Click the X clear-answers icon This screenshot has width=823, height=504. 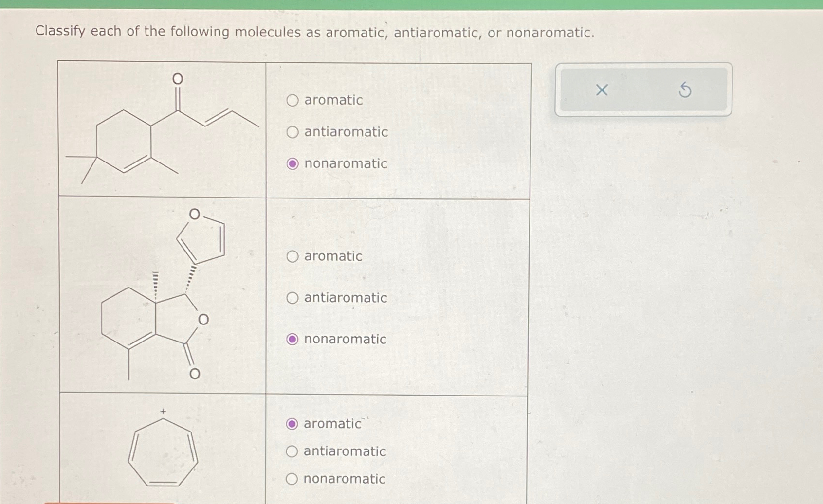pyautogui.click(x=602, y=90)
